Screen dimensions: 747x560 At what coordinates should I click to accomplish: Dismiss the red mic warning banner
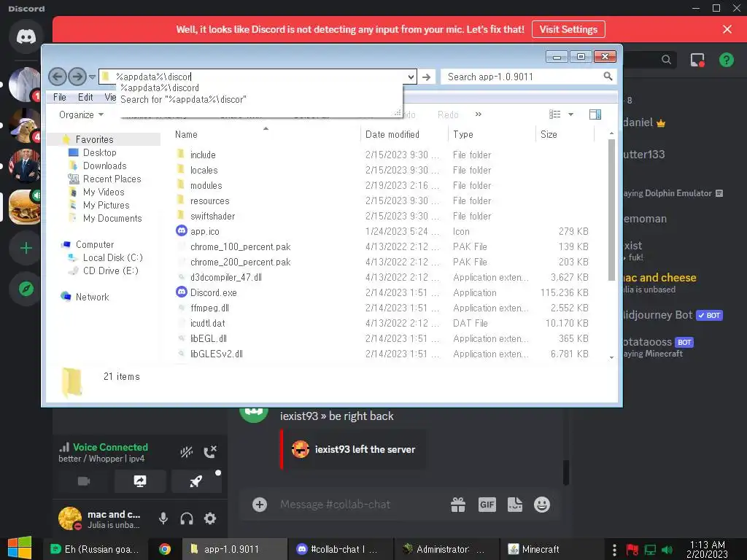pos(727,29)
